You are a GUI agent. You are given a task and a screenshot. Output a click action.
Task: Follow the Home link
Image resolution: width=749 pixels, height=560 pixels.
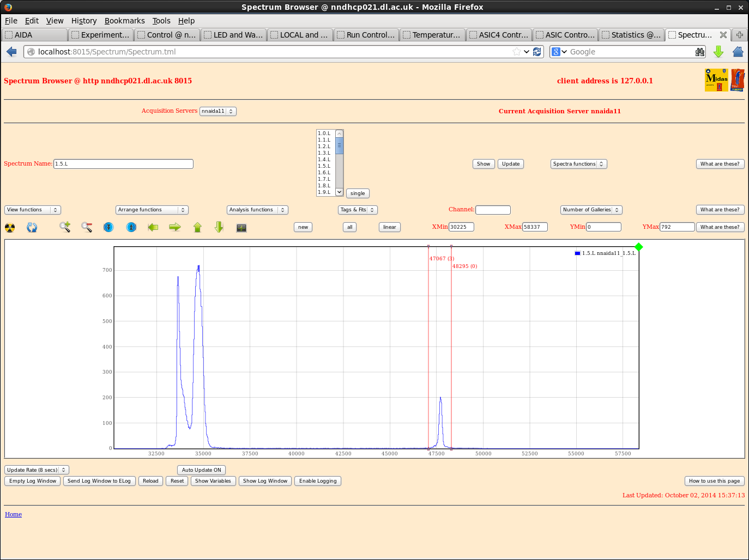(x=13, y=514)
